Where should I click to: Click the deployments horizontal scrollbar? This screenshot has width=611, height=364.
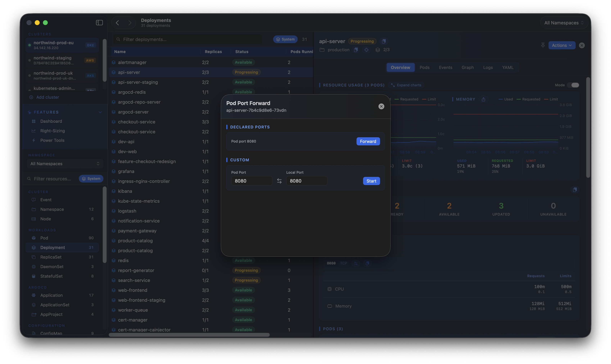189,335
